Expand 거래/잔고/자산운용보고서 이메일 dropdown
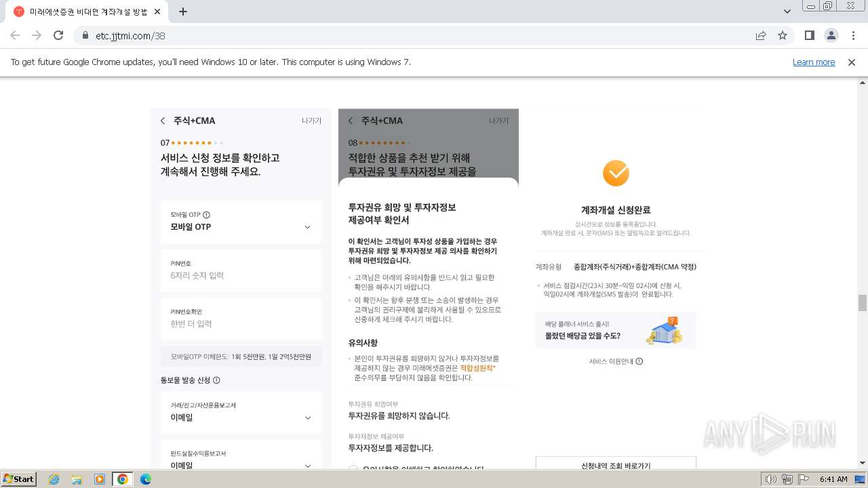Image resolution: width=868 pixels, height=488 pixels. (241, 412)
